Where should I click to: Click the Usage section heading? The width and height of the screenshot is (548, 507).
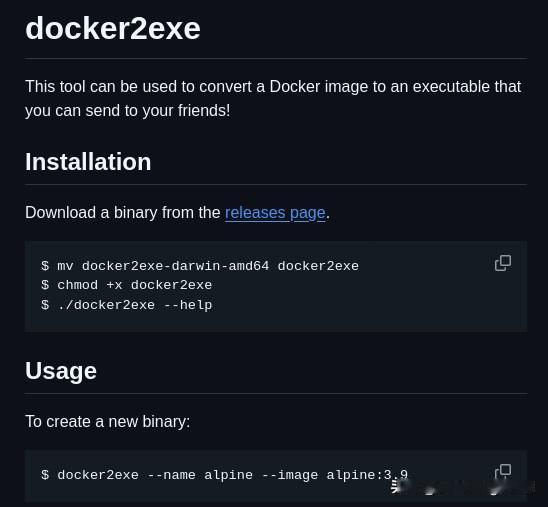(x=61, y=371)
